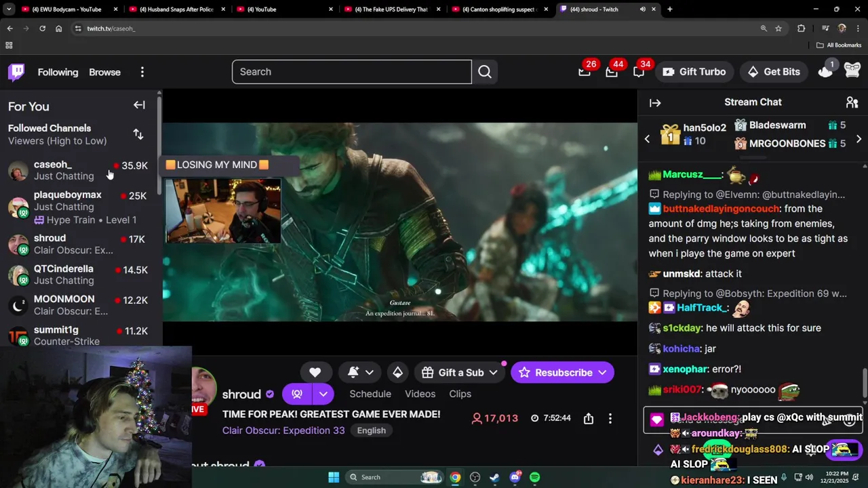Open the Browse tab
The height and width of the screenshot is (488, 868).
coord(104,72)
